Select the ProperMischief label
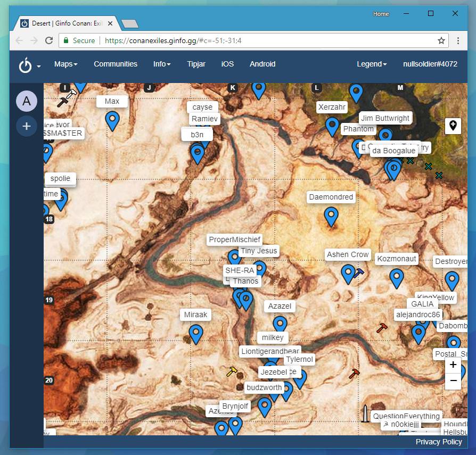 click(234, 239)
